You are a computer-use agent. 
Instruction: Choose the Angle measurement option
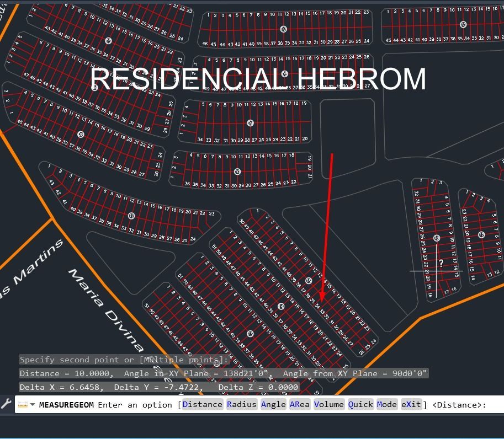pyautogui.click(x=273, y=404)
